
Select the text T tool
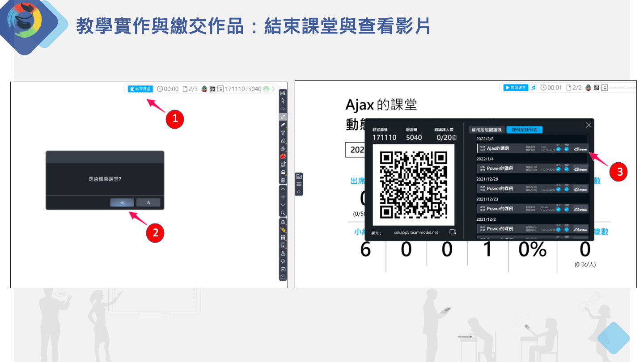pos(283,134)
